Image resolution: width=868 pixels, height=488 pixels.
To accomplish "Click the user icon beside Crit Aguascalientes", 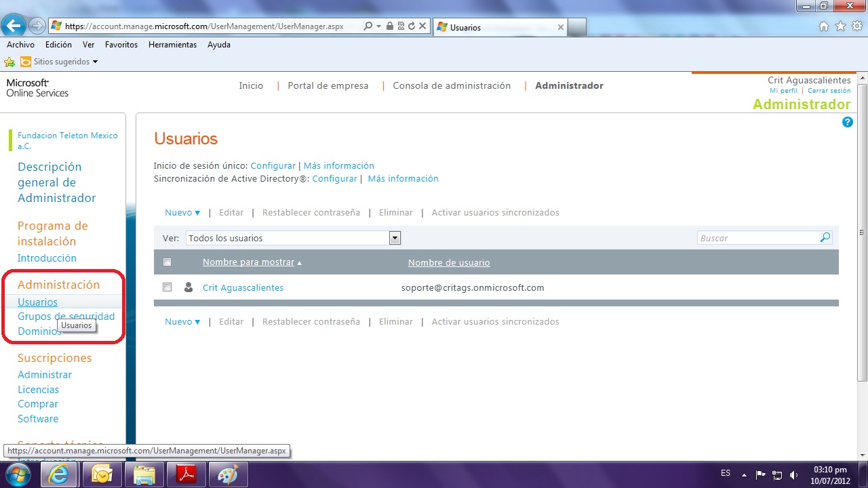I will (x=189, y=287).
